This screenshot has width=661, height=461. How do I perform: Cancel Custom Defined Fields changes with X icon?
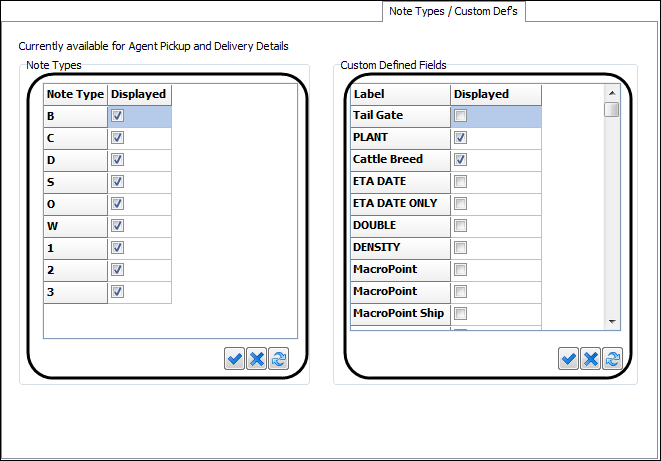tap(590, 359)
